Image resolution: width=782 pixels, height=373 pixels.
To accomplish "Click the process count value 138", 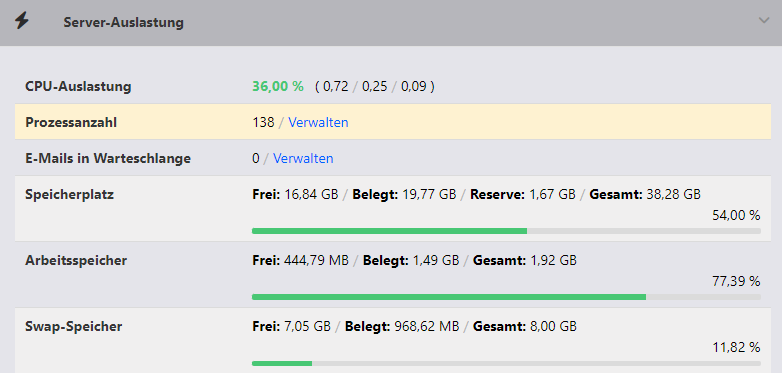I will point(263,122).
